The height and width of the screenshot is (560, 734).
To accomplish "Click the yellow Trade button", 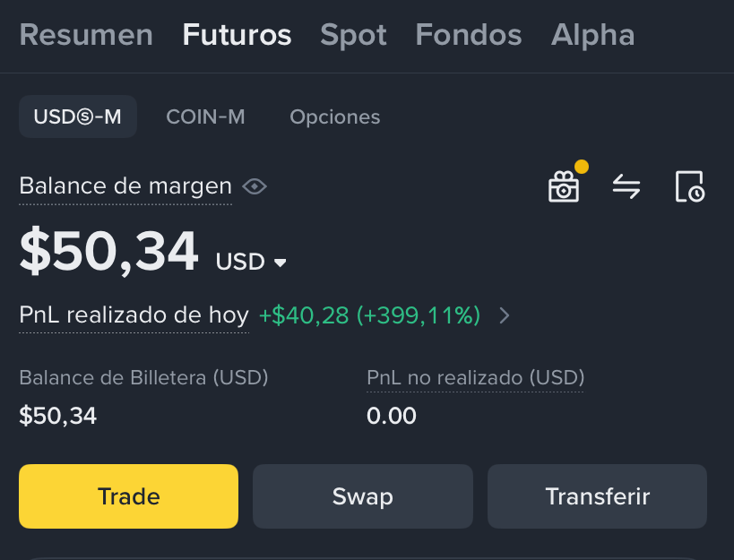I will (x=128, y=495).
